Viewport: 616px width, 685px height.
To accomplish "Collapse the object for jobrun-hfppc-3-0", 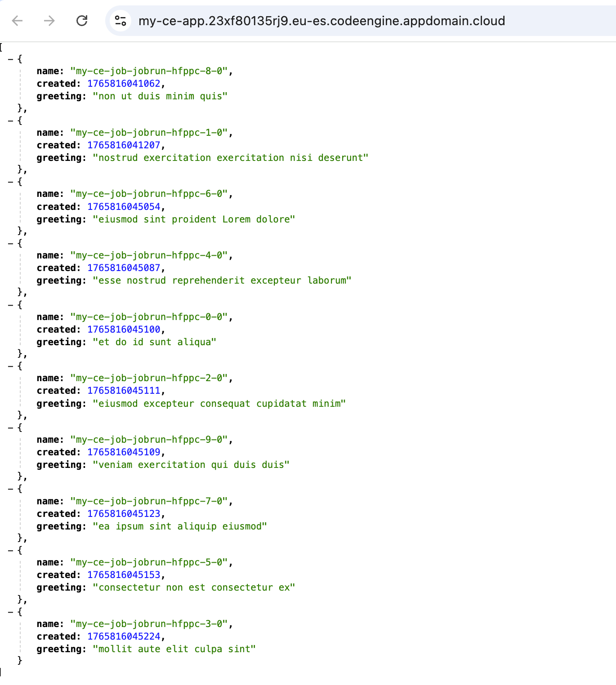I will (10, 612).
